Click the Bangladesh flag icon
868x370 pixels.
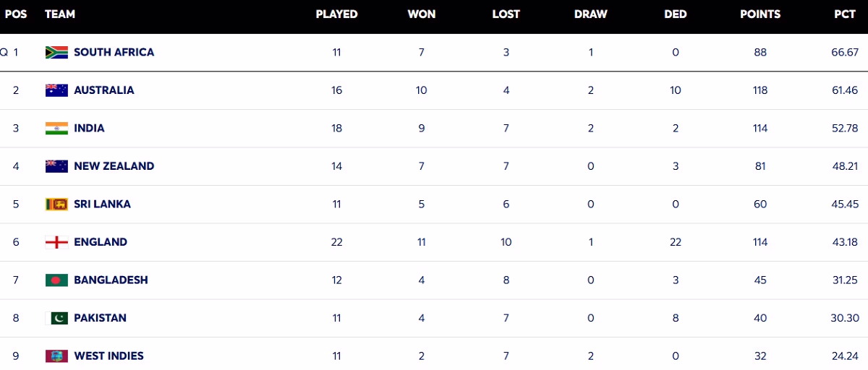pyautogui.click(x=56, y=280)
